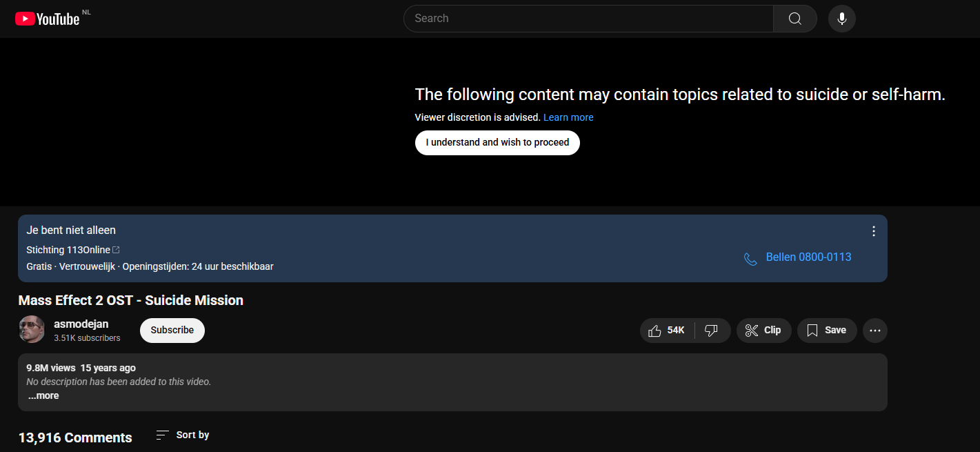Viewport: 980px width, 452px height.
Task: Open the Learn more link
Action: click(x=568, y=117)
